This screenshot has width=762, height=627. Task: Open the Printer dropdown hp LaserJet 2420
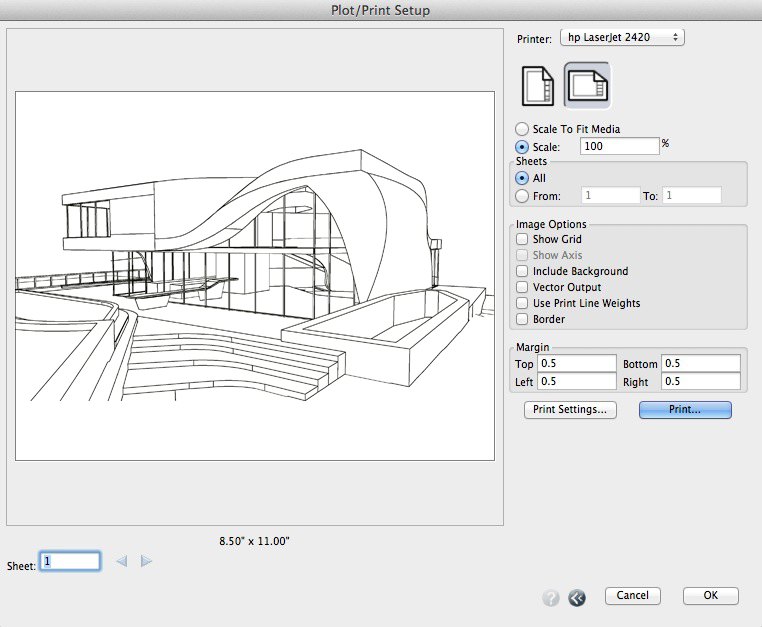tap(622, 37)
